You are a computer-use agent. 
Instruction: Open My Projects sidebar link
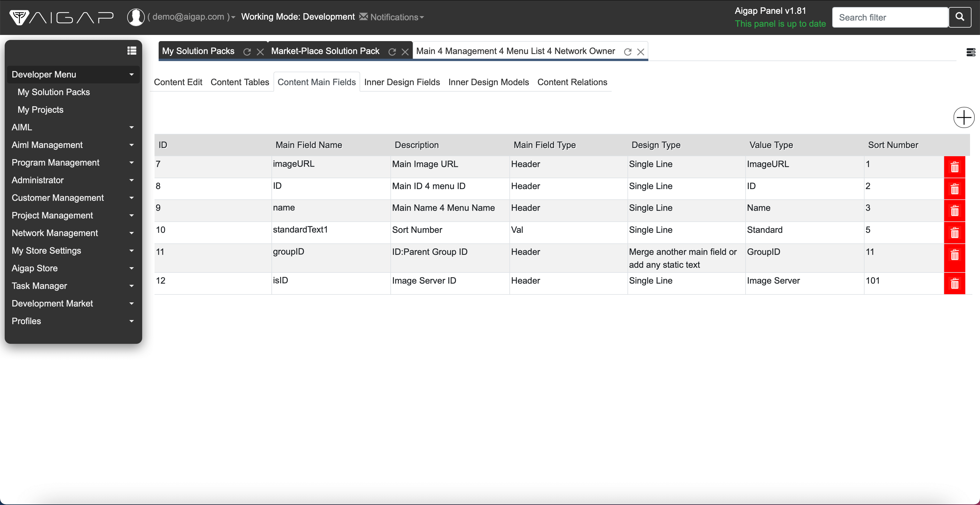point(40,110)
